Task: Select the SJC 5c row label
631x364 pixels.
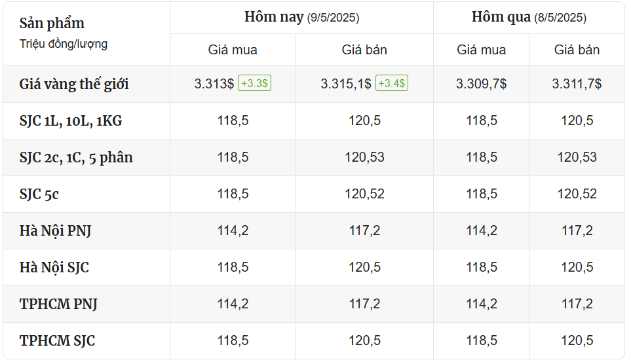Action: click(39, 194)
